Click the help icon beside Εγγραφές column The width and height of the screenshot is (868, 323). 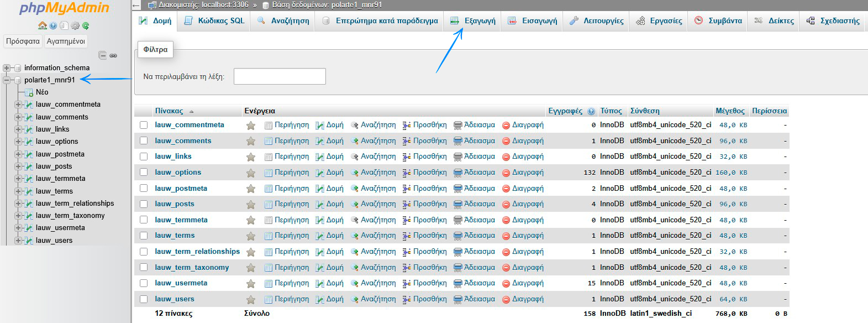[591, 111]
